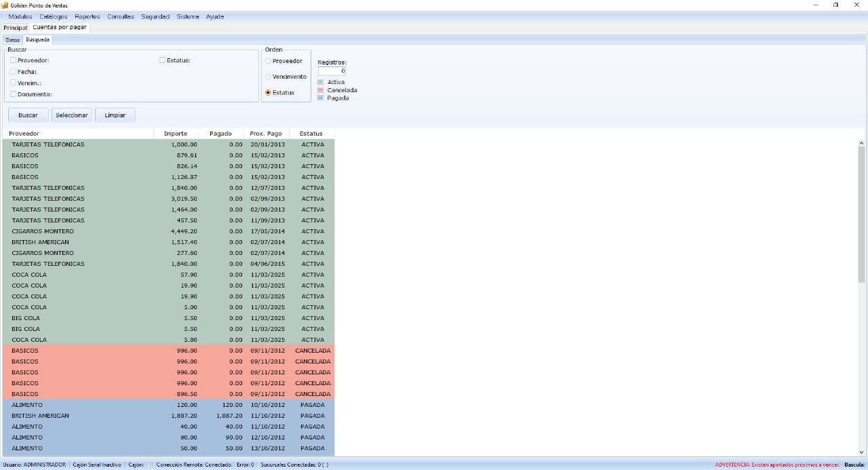Select the Proveedor order radio button

pyautogui.click(x=268, y=61)
